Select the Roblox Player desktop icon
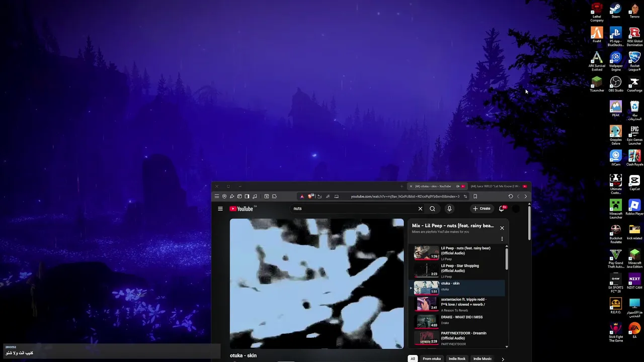The image size is (644, 362). point(634,208)
